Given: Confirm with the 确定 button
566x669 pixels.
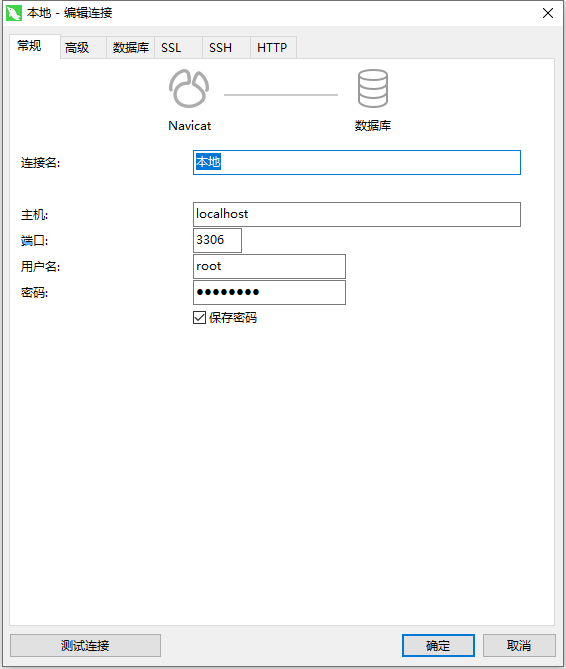Looking at the screenshot, I should pyautogui.click(x=438, y=645).
